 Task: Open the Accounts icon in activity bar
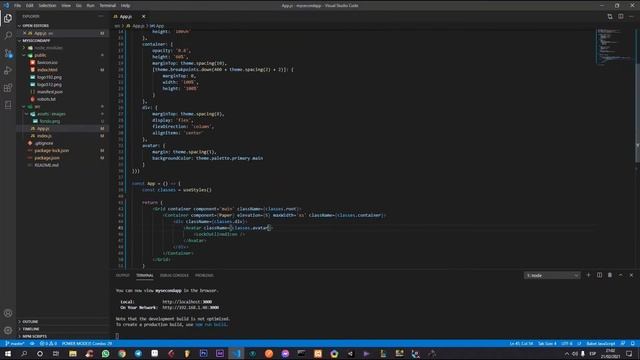tap(8, 313)
